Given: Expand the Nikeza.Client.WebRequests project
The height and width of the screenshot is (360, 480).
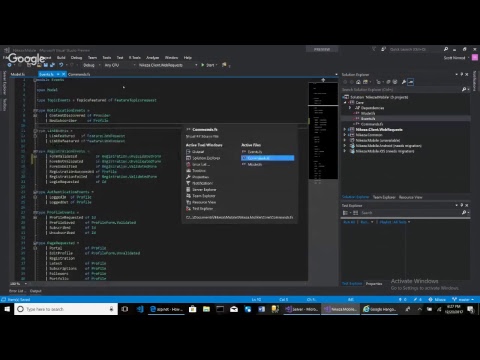Looking at the screenshot, I should coord(345,130).
